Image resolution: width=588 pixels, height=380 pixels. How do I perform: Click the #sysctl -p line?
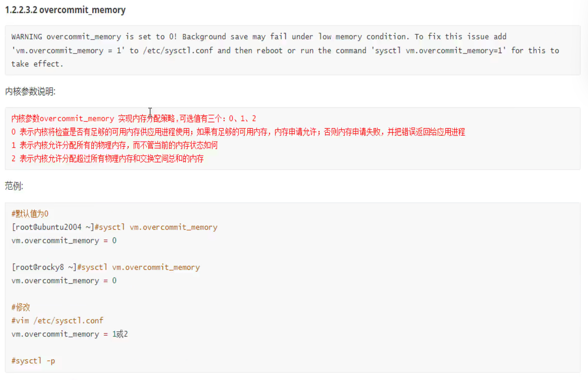(33, 361)
